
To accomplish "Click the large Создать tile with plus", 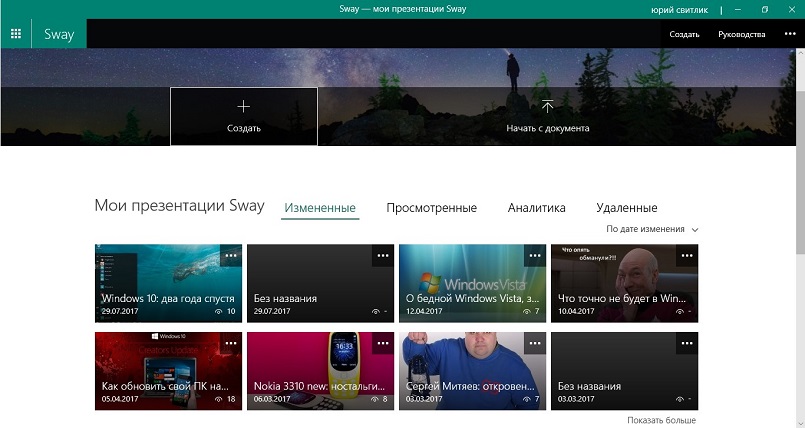I will point(244,116).
